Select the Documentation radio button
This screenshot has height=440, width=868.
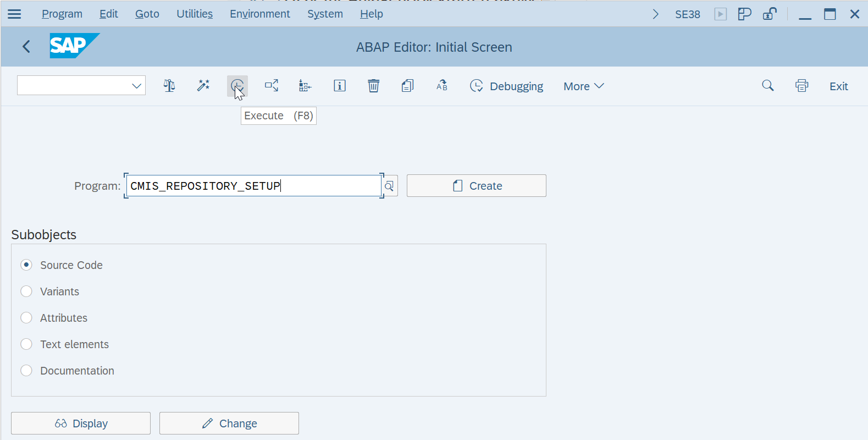[x=26, y=371]
